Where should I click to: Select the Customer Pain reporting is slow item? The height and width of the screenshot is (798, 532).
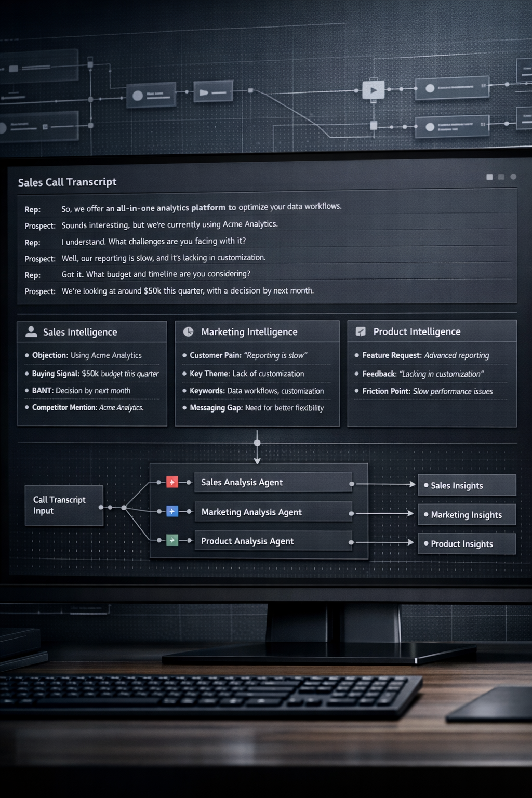(248, 355)
